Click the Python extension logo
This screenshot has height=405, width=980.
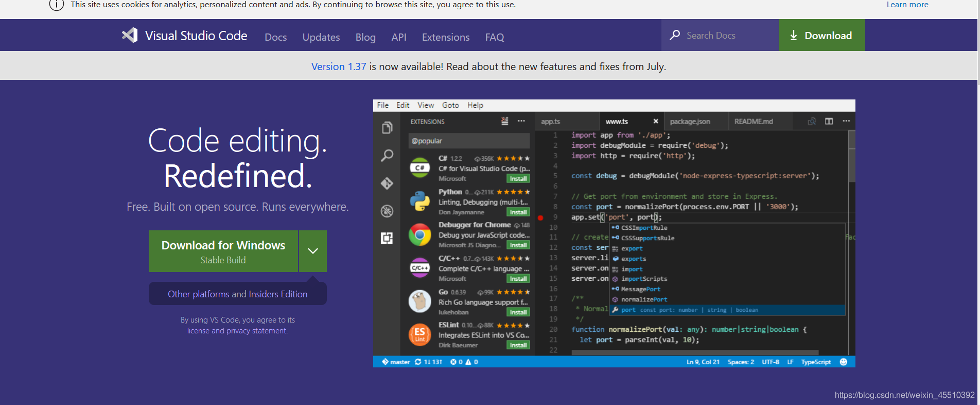[x=420, y=201]
